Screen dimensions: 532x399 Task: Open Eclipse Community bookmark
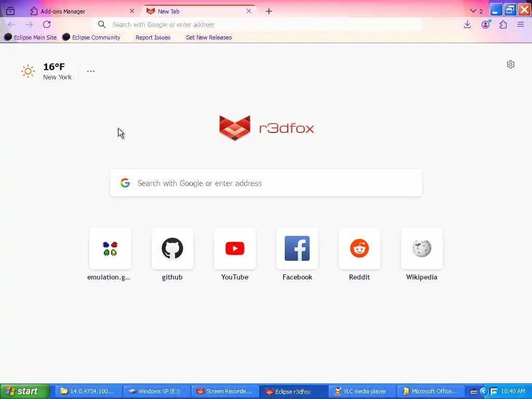[x=91, y=37]
